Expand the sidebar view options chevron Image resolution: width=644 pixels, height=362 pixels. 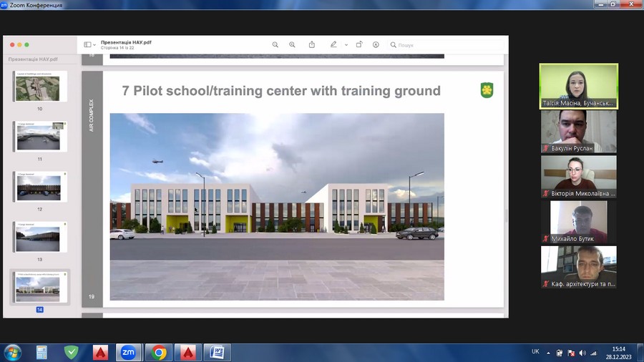tap(95, 44)
